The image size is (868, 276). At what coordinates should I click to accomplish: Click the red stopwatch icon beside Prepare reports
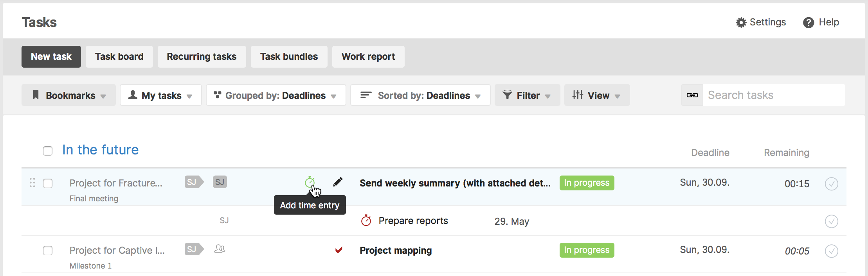tap(366, 220)
